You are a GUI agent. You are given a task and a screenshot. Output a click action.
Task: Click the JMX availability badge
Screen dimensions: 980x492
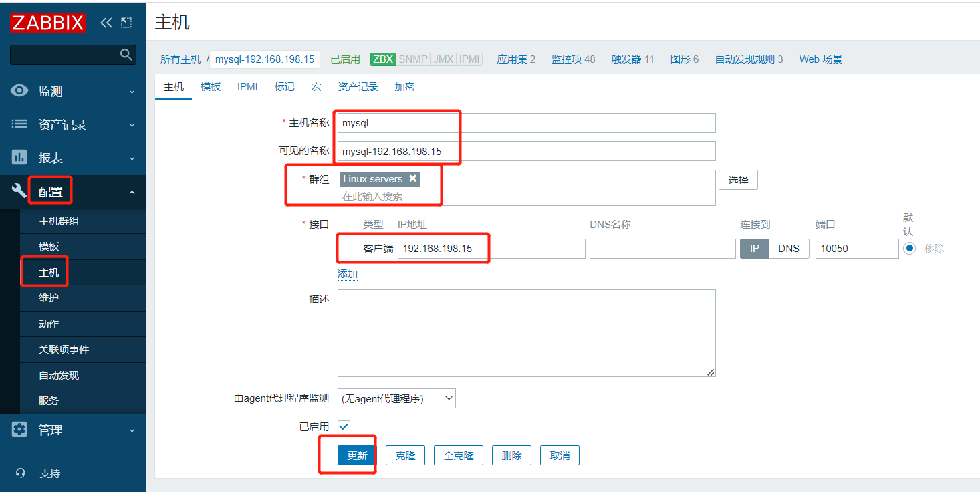click(x=443, y=59)
